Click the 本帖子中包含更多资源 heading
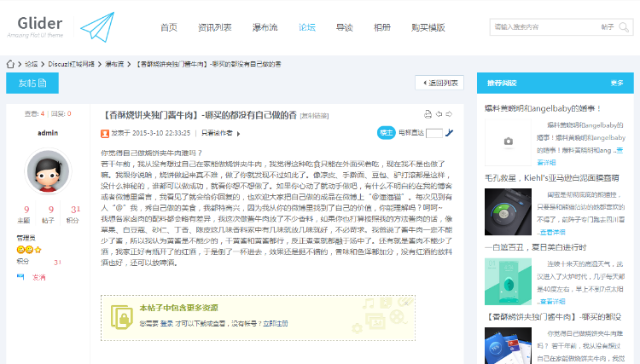 (x=179, y=308)
